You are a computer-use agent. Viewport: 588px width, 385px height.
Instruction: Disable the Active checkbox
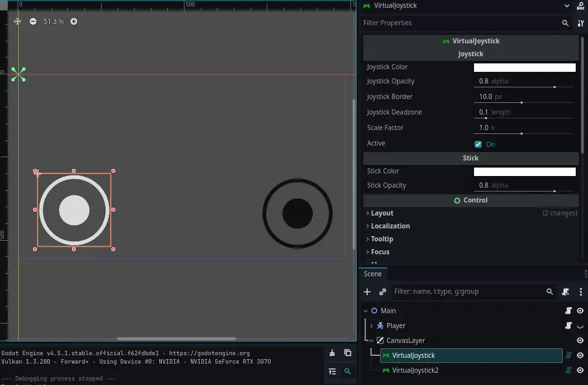click(478, 143)
